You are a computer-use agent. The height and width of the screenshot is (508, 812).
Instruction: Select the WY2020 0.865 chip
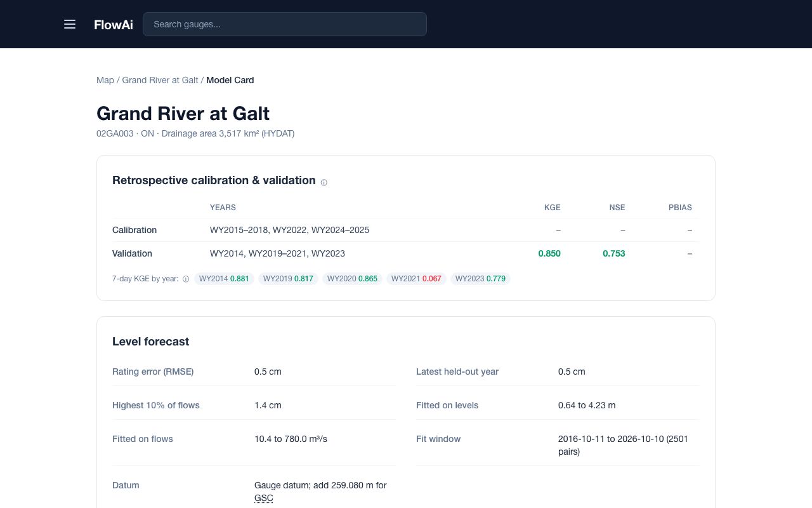pyautogui.click(x=352, y=279)
